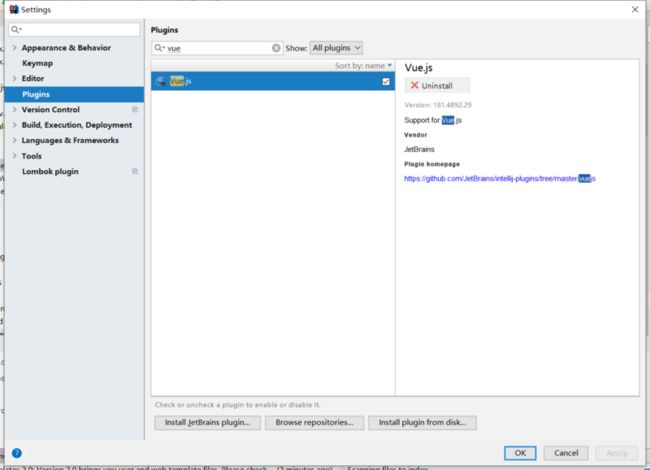Expand the Editor section arrow
This screenshot has height=470, width=650.
[x=15, y=78]
